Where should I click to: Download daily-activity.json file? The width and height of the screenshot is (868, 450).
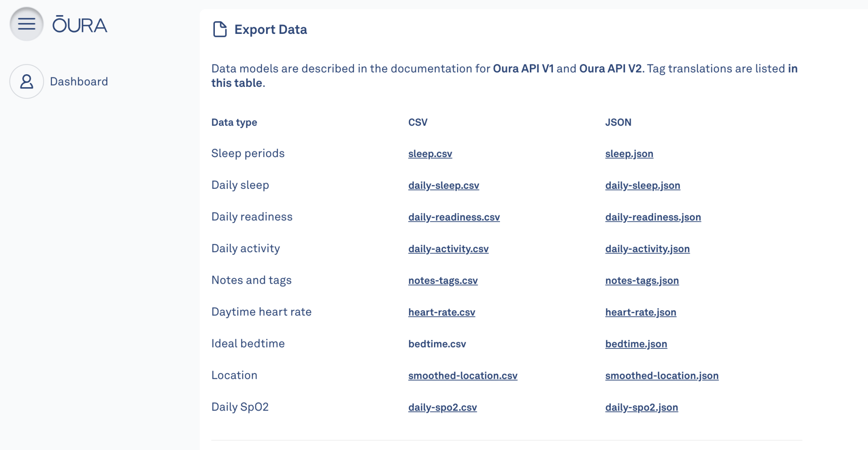click(x=648, y=249)
